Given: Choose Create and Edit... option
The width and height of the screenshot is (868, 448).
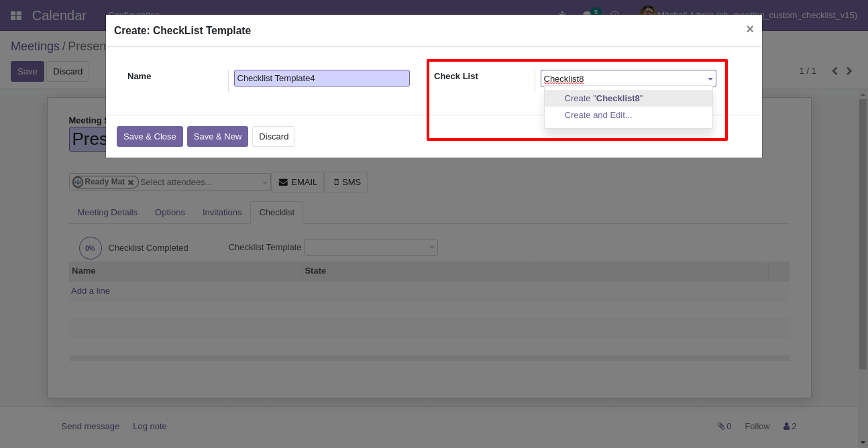Looking at the screenshot, I should coord(628,115).
